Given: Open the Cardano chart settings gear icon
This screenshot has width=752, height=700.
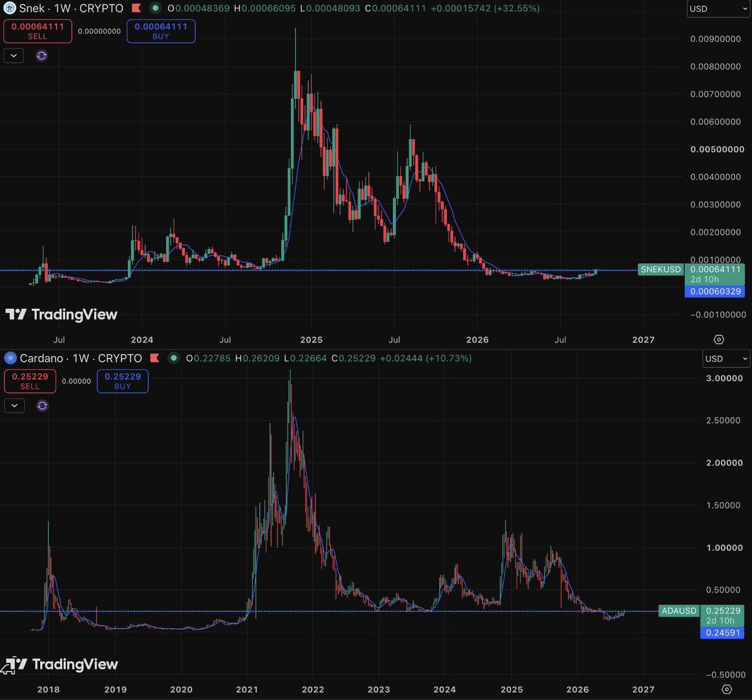Looking at the screenshot, I should [x=726, y=689].
